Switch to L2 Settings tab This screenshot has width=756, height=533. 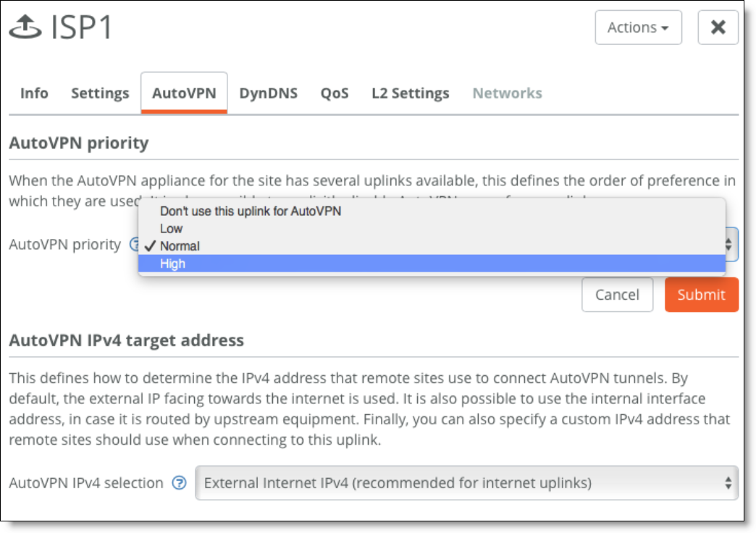tap(411, 93)
